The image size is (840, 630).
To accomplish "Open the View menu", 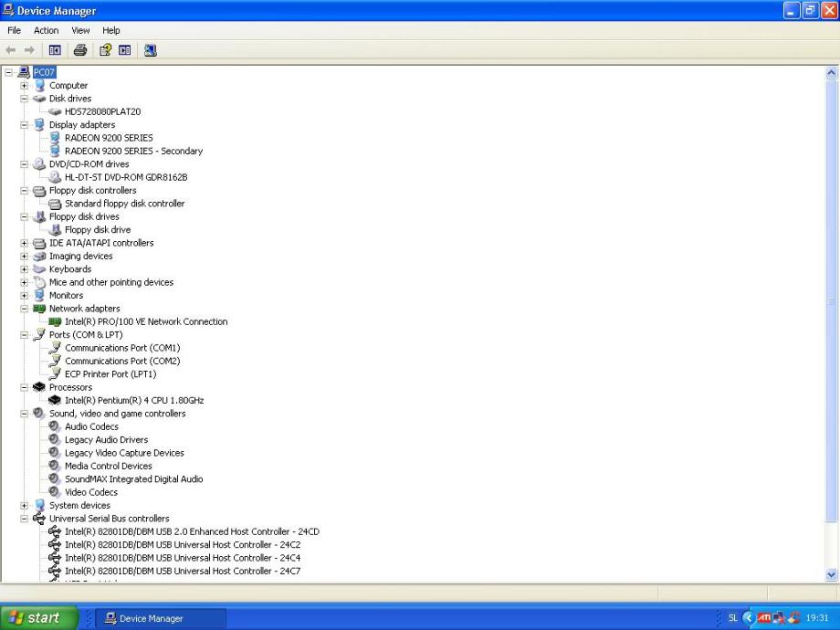I will coord(81,30).
